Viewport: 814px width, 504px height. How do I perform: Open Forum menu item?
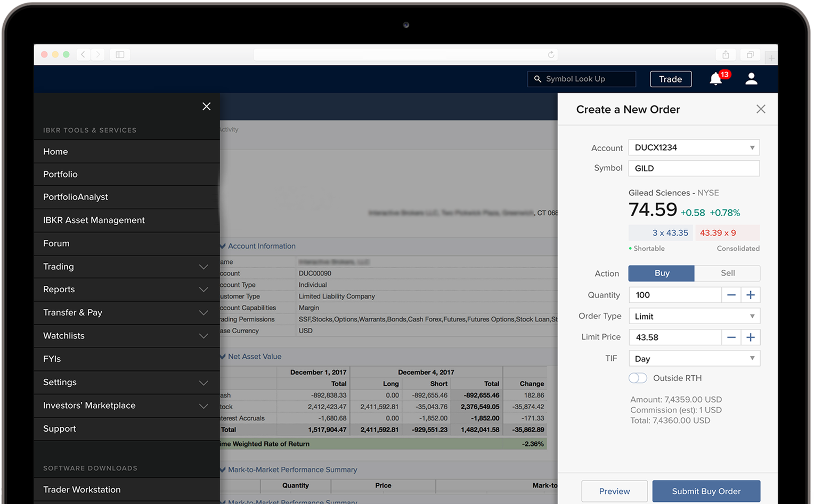click(127, 243)
